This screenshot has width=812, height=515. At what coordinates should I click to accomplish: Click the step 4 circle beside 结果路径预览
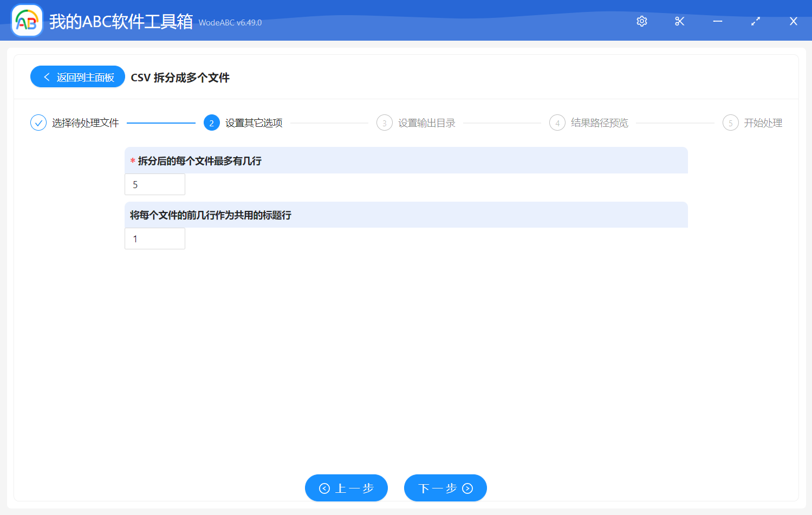[557, 123]
